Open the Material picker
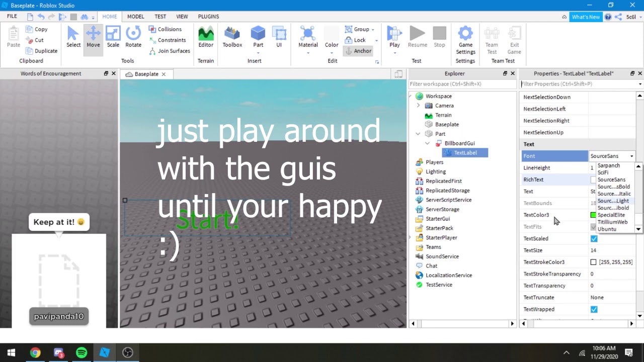This screenshot has height=362, width=644. click(308, 37)
